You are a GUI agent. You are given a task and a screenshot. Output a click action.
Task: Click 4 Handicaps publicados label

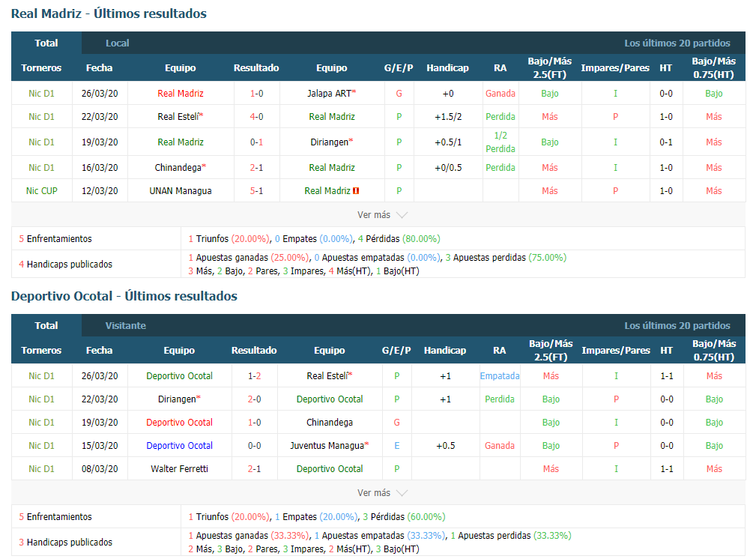point(66,265)
